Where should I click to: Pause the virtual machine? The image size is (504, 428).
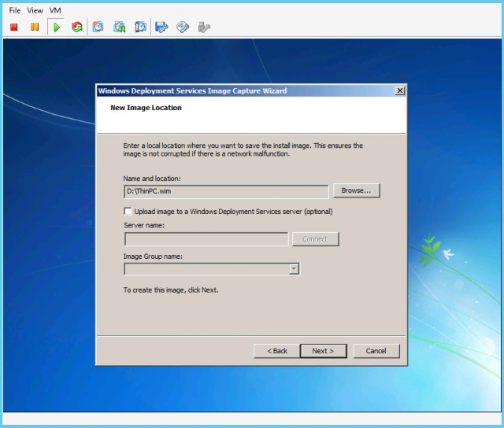(x=35, y=27)
